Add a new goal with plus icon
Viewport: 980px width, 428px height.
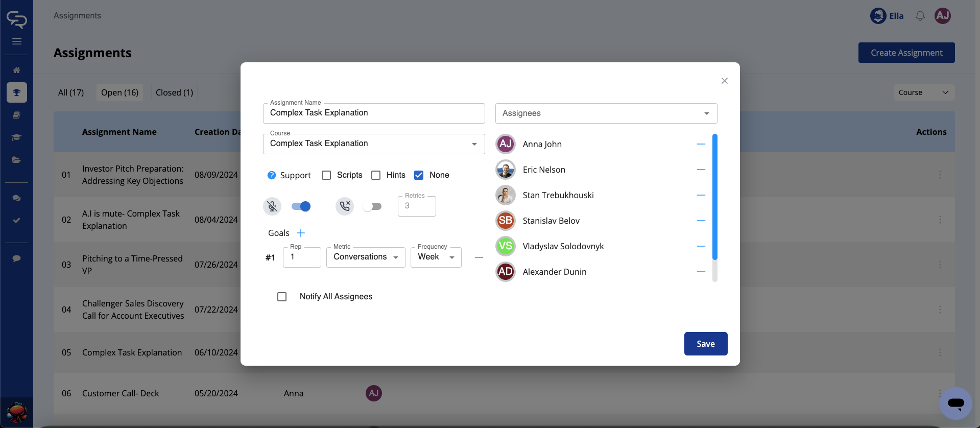[301, 233]
